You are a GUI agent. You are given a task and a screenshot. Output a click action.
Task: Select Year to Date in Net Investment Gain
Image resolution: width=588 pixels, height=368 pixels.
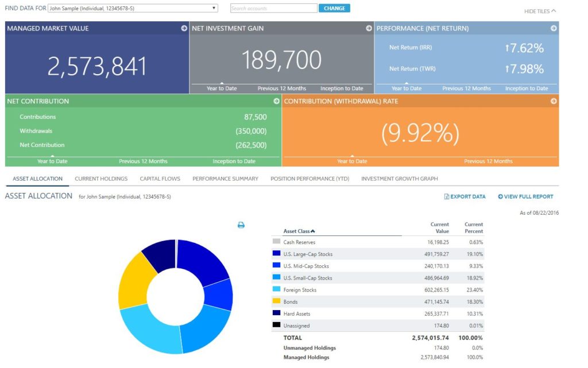pyautogui.click(x=222, y=88)
